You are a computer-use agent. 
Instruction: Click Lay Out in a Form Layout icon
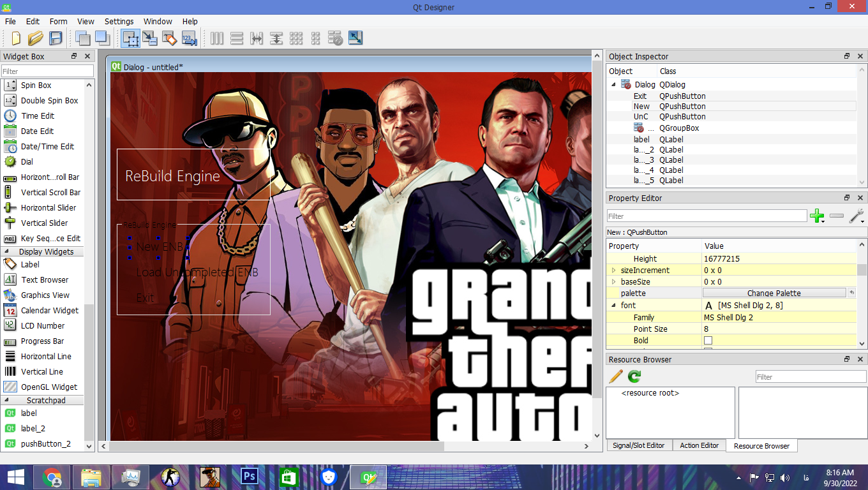click(x=315, y=38)
